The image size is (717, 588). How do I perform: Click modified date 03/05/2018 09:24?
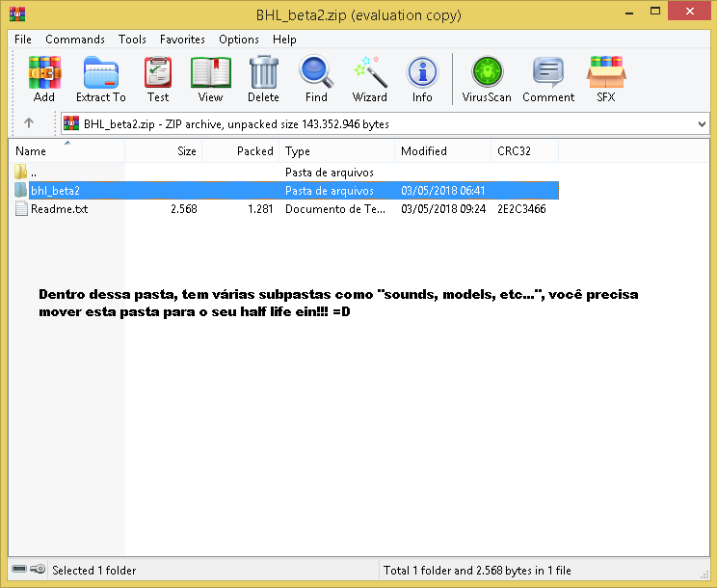tap(443, 209)
